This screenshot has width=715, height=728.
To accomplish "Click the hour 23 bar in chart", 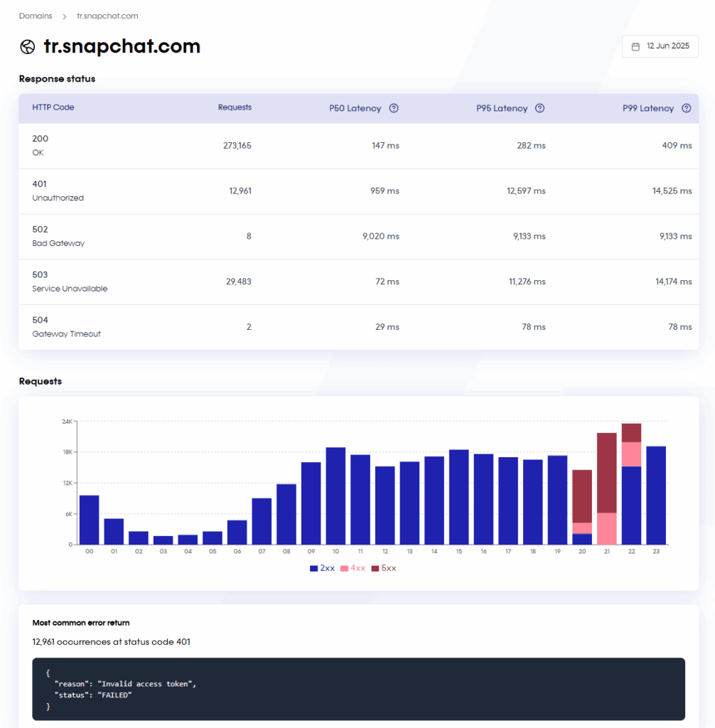I will [x=656, y=496].
